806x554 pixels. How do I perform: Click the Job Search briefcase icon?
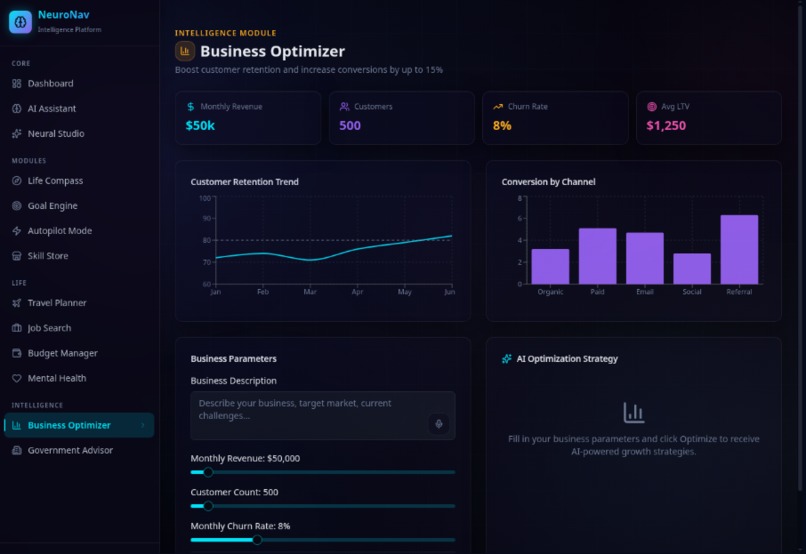16,328
